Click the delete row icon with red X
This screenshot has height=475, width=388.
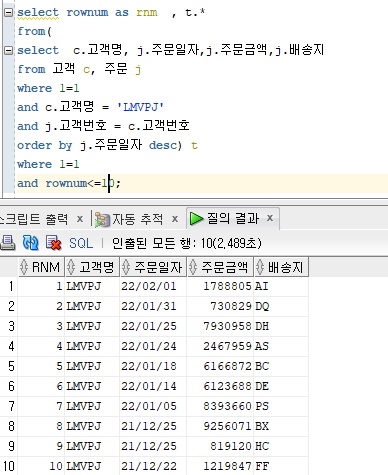point(53,243)
